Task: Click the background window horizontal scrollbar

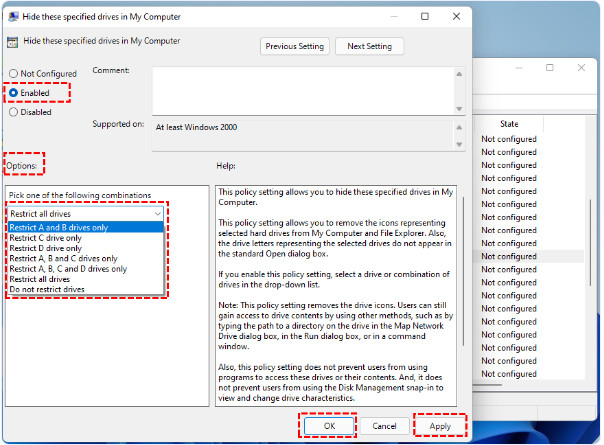Action: [x=488, y=385]
